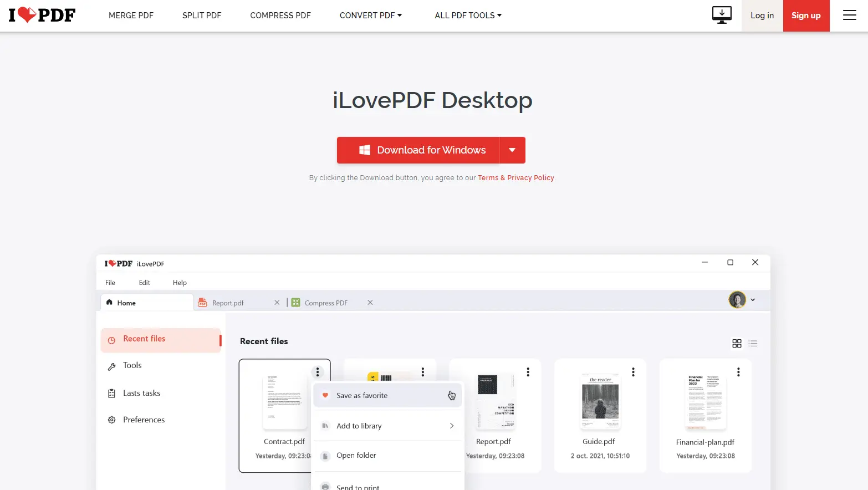Image resolution: width=868 pixels, height=490 pixels.
Task: Click the Log in button
Action: [762, 16]
